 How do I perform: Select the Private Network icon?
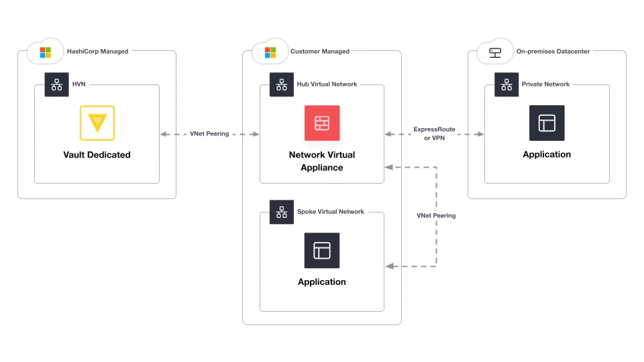click(x=506, y=84)
